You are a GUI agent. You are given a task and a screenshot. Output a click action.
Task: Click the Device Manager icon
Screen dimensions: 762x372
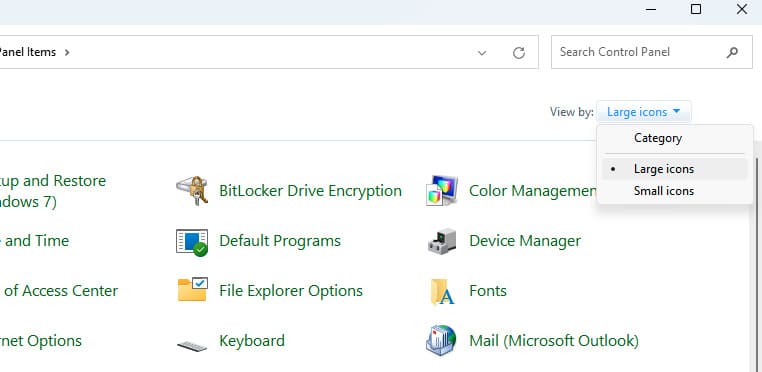[x=442, y=241]
